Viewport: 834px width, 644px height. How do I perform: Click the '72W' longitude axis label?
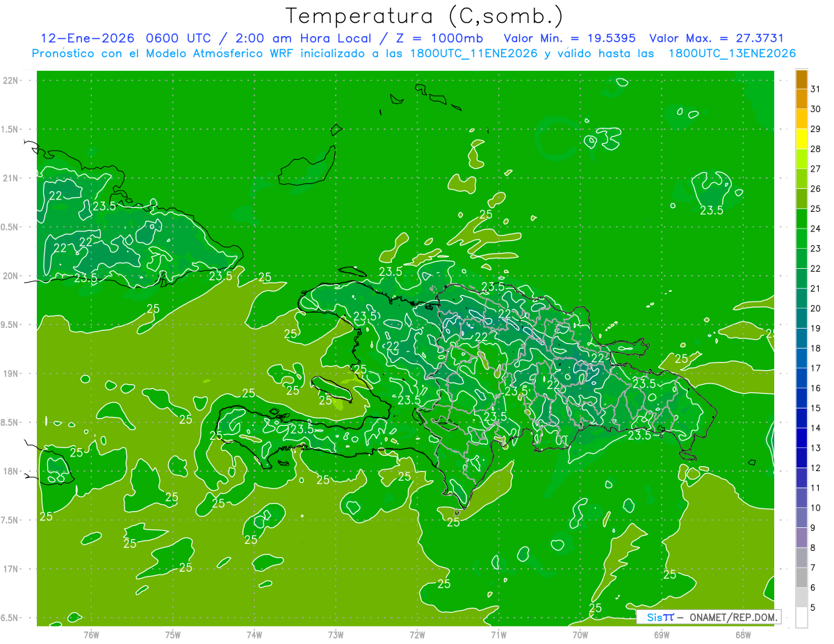point(417,634)
